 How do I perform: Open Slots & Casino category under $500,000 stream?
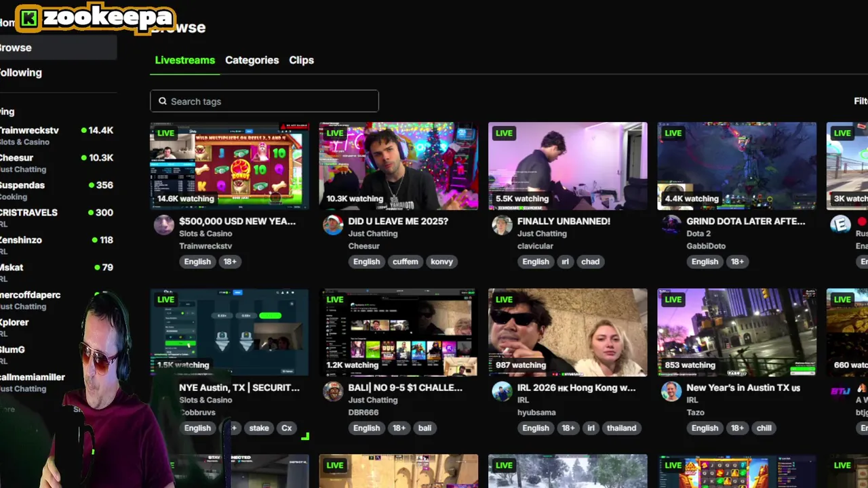[x=205, y=234]
